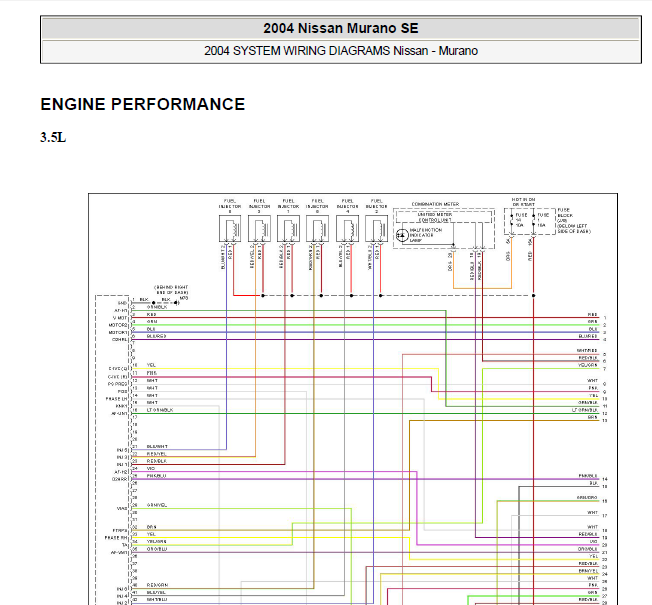Click the ENGINE PERFORMANCE heading
This screenshot has width=652, height=605.
(143, 104)
